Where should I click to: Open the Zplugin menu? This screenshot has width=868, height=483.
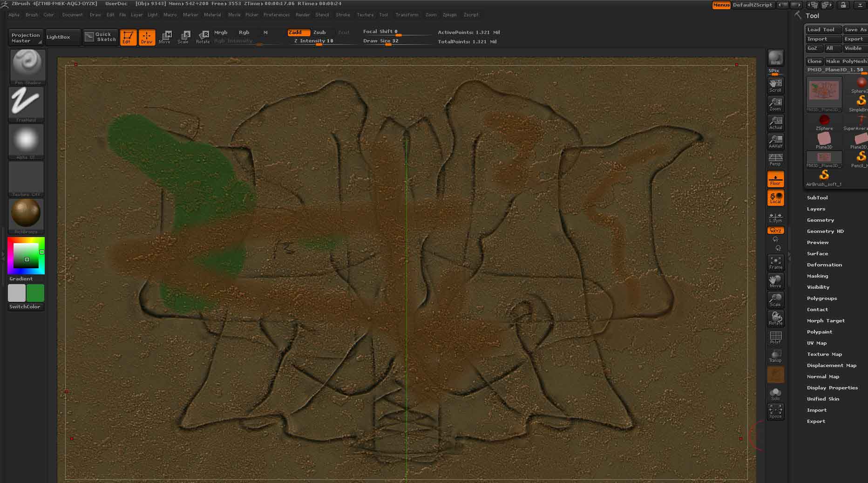(449, 15)
